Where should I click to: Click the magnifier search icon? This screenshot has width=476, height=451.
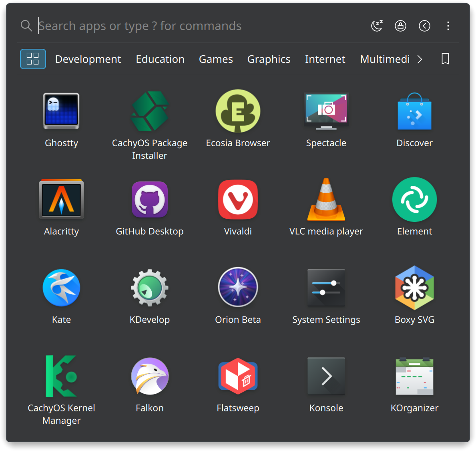click(26, 26)
